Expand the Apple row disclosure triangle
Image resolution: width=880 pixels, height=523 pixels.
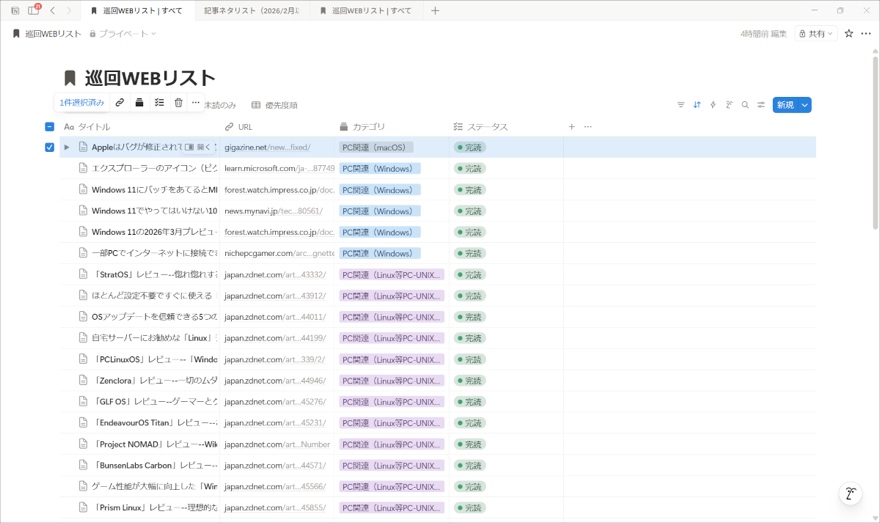coord(67,147)
